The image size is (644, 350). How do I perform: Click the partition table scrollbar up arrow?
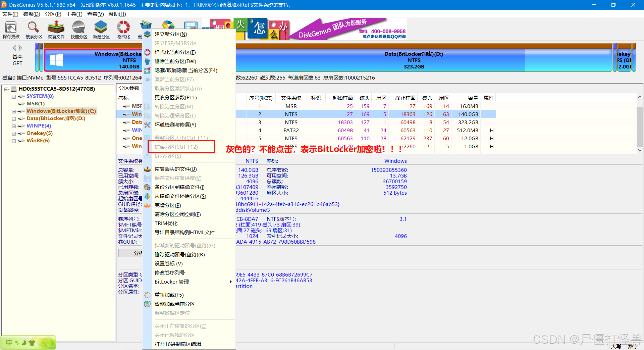pos(640,97)
